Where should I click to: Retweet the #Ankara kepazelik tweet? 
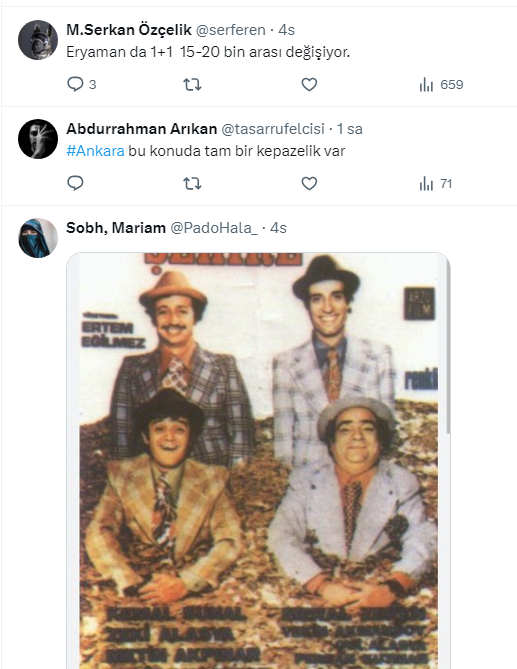(x=192, y=183)
